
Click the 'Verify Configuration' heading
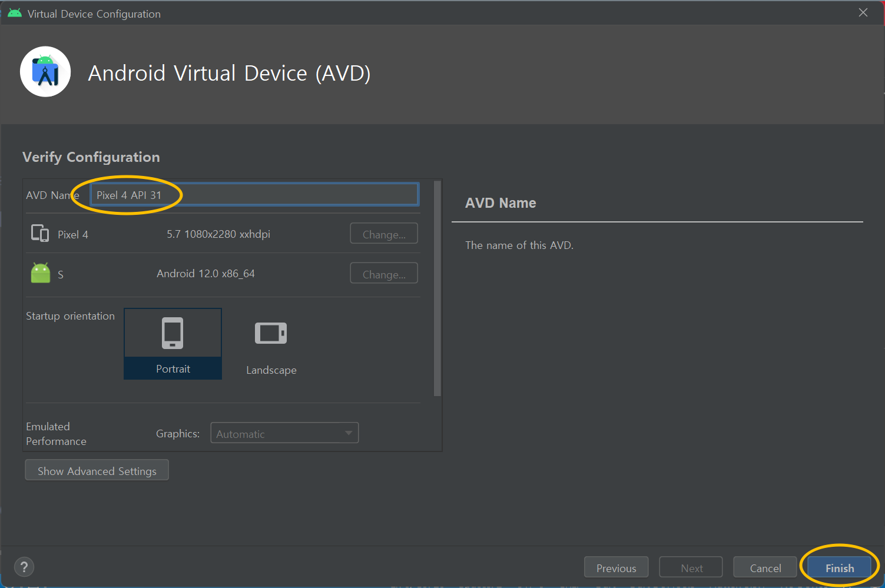click(x=91, y=157)
